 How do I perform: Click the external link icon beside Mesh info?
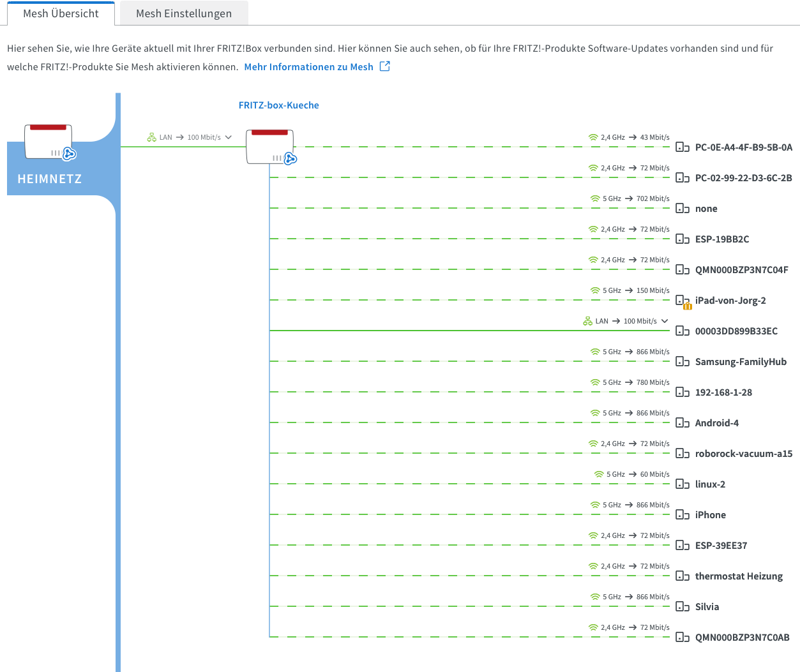pos(385,66)
